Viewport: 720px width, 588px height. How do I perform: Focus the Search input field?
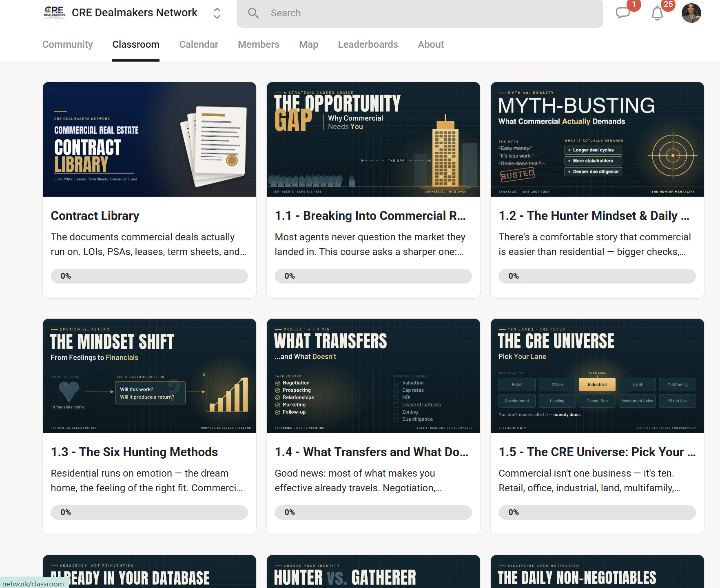pos(420,13)
